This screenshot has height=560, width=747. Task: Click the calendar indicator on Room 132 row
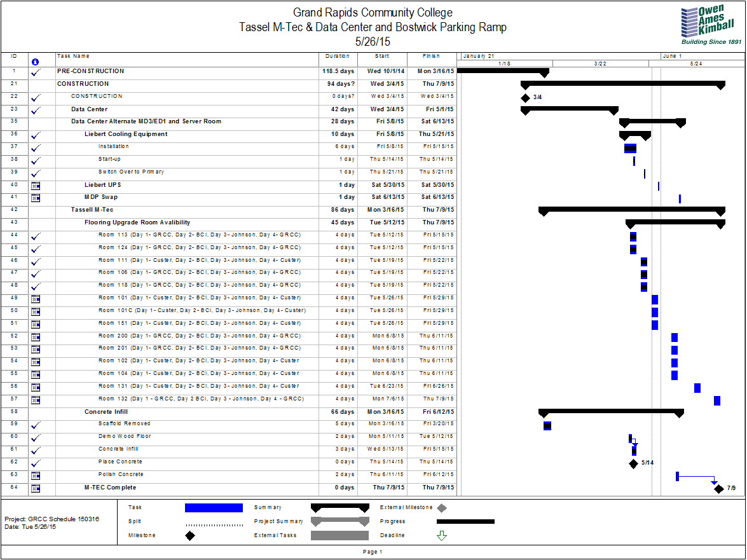point(36,399)
